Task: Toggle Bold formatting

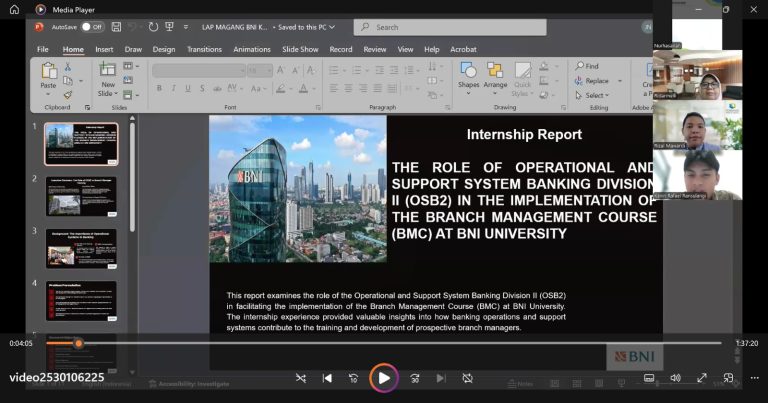Action: pos(159,88)
